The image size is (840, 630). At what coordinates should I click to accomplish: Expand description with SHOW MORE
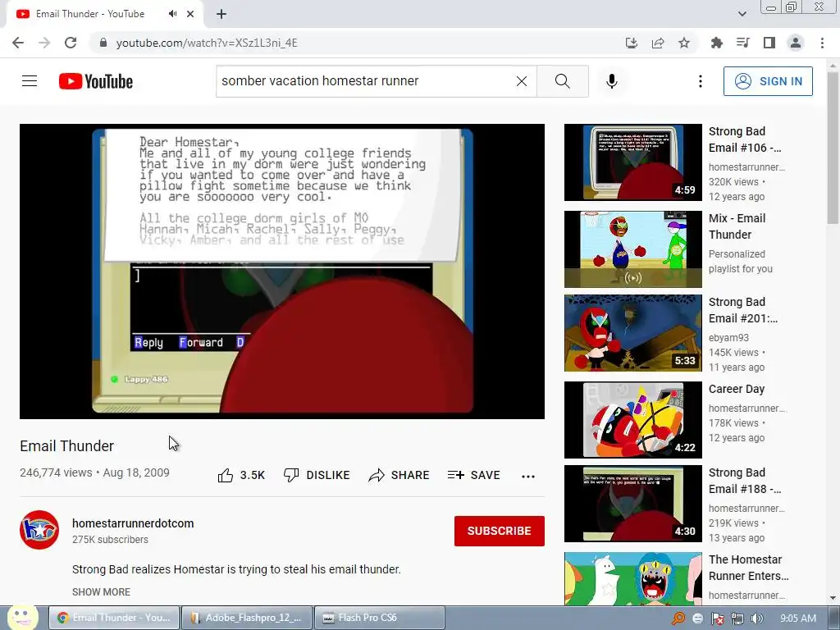tap(101, 592)
